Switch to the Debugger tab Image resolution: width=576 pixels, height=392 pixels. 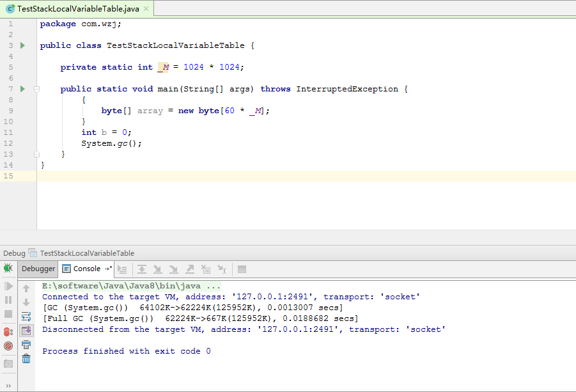pos(38,269)
